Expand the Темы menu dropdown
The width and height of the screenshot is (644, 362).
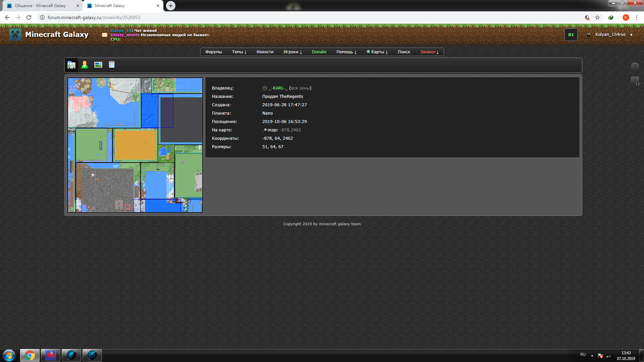239,52
